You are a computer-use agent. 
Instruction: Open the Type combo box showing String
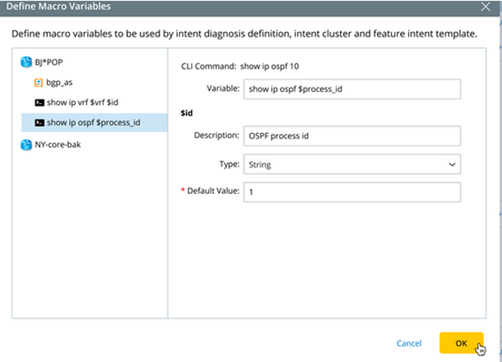[x=352, y=164]
